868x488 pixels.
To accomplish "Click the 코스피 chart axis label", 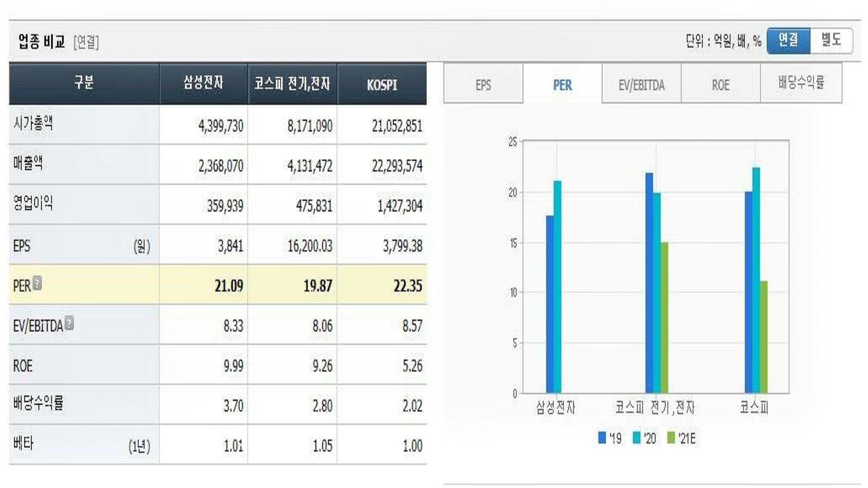I will 754,408.
